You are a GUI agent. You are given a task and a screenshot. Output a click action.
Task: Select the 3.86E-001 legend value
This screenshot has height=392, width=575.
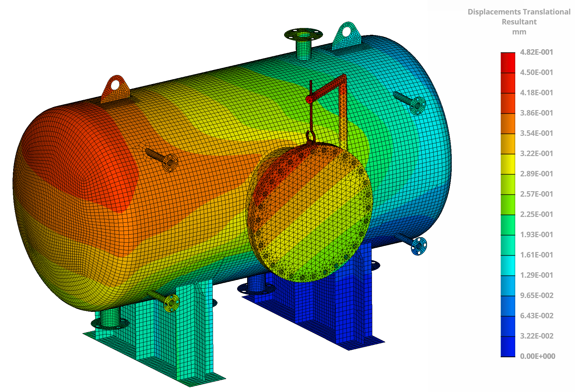click(x=536, y=113)
